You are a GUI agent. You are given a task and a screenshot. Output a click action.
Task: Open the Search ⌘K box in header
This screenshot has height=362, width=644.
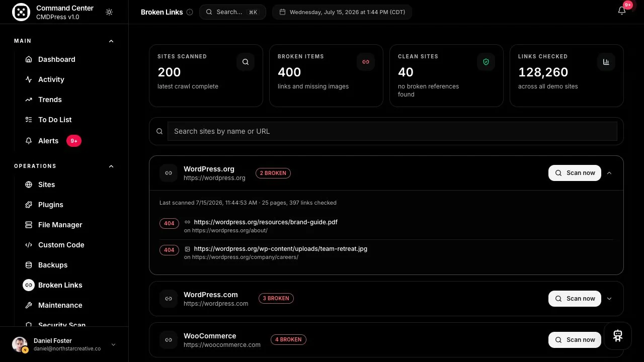pyautogui.click(x=232, y=12)
